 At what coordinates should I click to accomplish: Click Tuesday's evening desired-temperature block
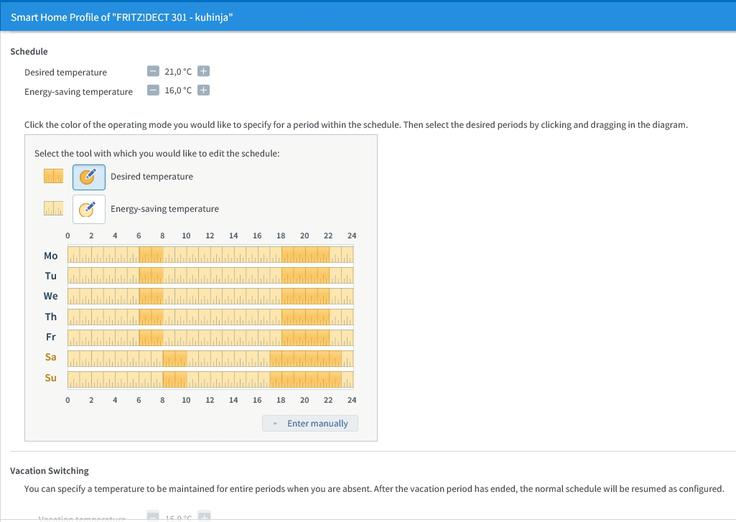pyautogui.click(x=305, y=275)
